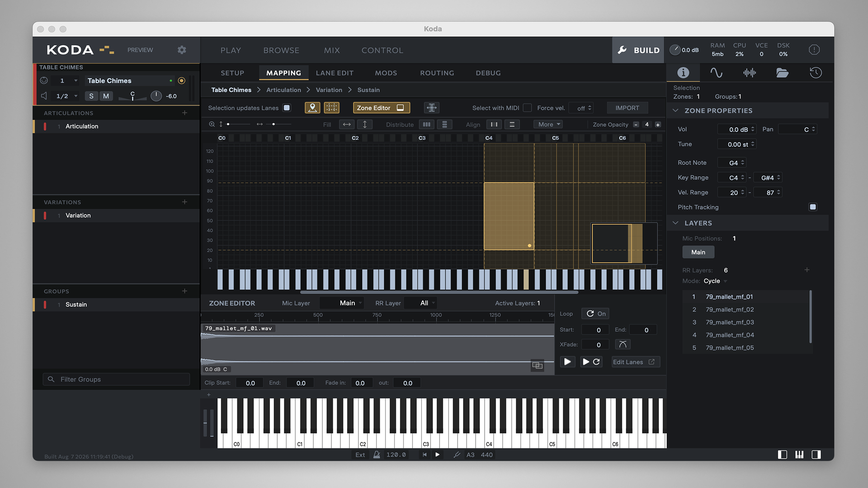Open the More dropdown in mapping toolbar

[x=548, y=124]
